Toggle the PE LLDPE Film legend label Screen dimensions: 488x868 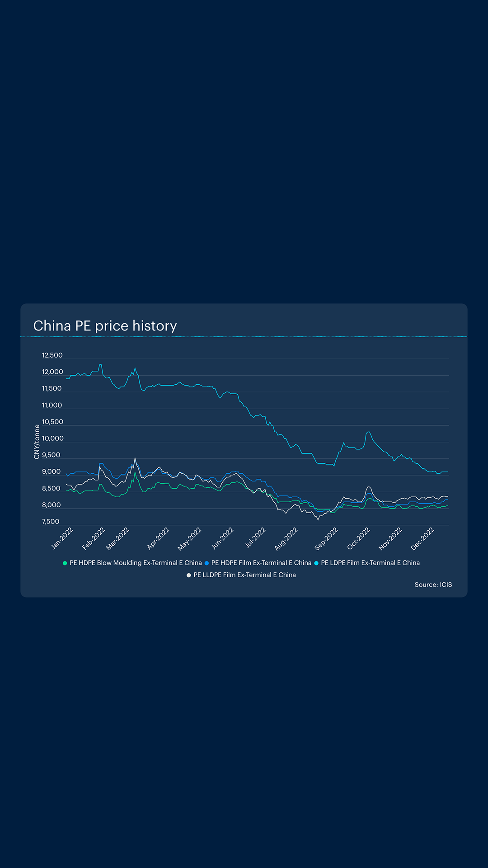click(x=244, y=575)
